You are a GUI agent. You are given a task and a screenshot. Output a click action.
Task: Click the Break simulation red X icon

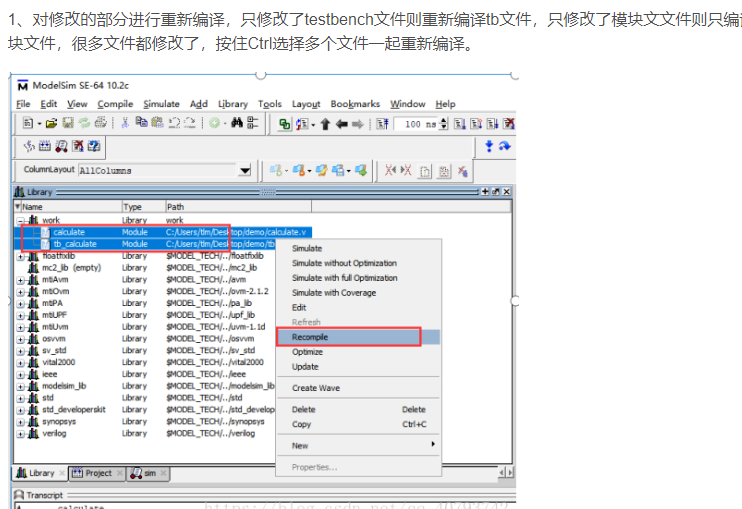(509, 124)
